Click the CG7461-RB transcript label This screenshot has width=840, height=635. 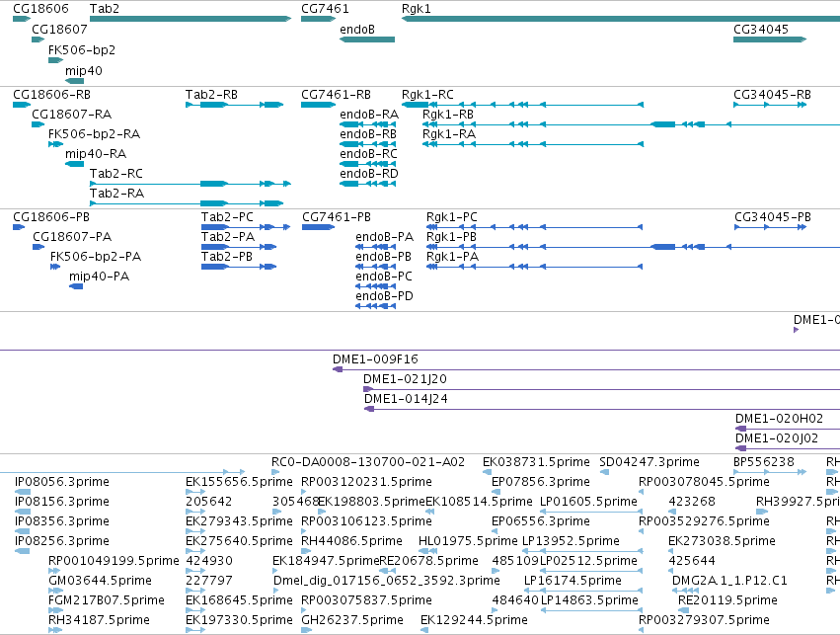pyautogui.click(x=336, y=95)
